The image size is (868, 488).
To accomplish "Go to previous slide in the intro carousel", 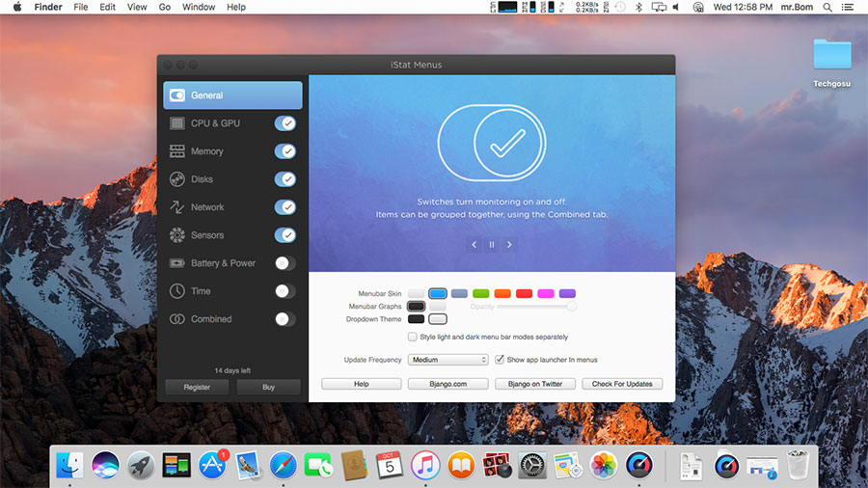I will 474,245.
